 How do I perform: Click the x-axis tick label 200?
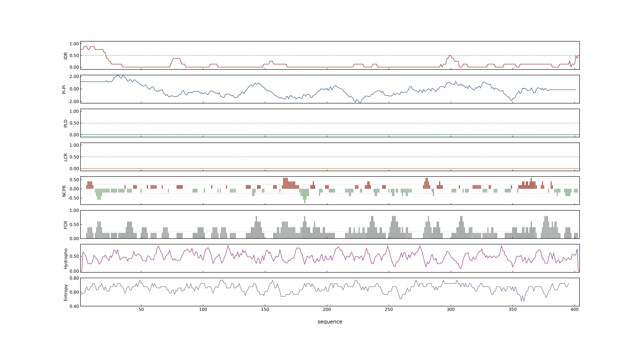[327, 309]
